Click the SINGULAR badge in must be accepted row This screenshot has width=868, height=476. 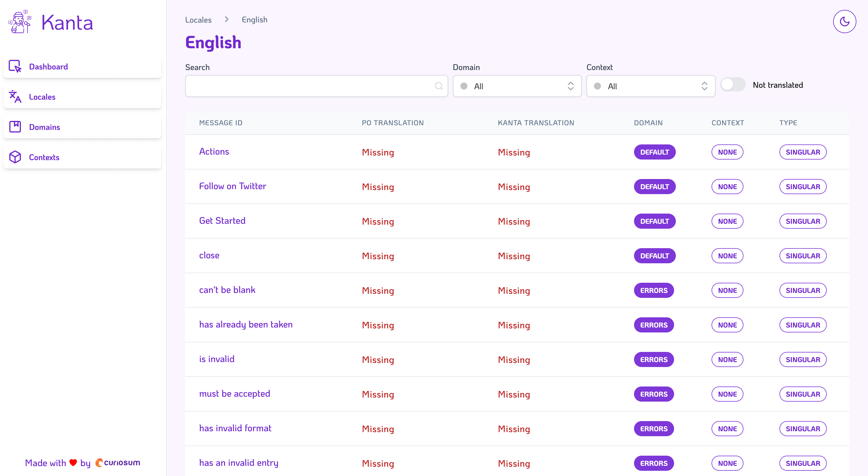[x=803, y=394]
